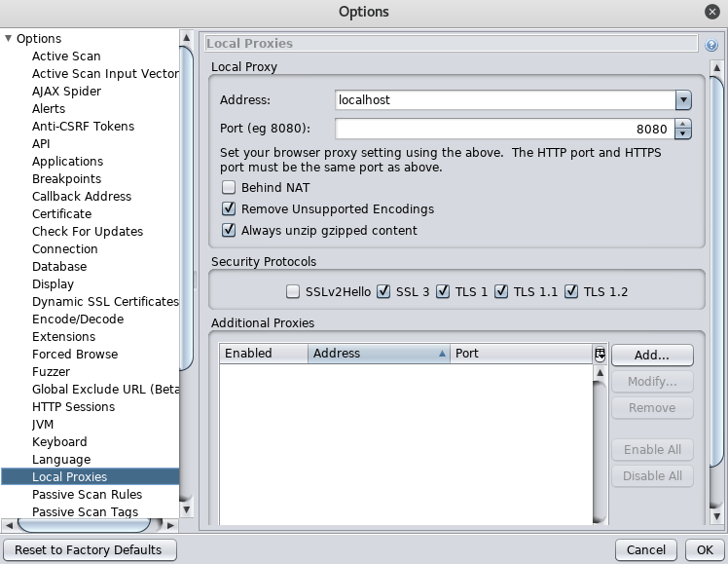Screen dimensions: 728x564
Task: Uncheck the TLS 1 protocol
Action: tap(443, 291)
